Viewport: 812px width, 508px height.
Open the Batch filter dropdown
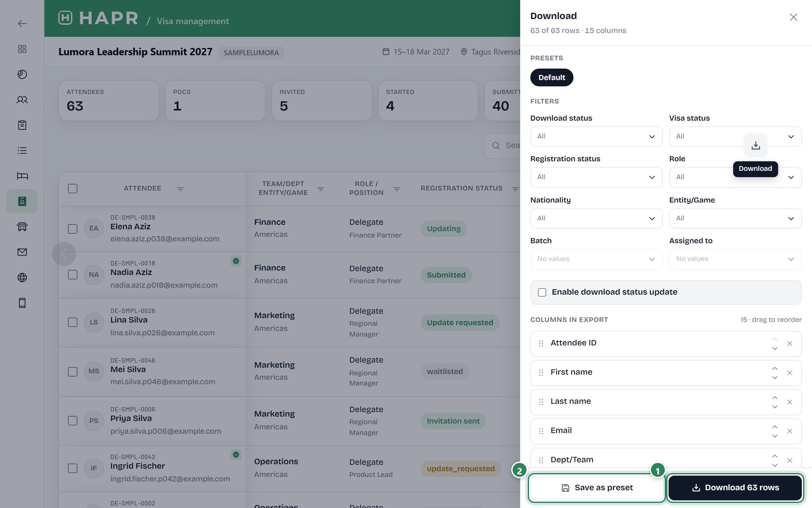click(x=596, y=259)
